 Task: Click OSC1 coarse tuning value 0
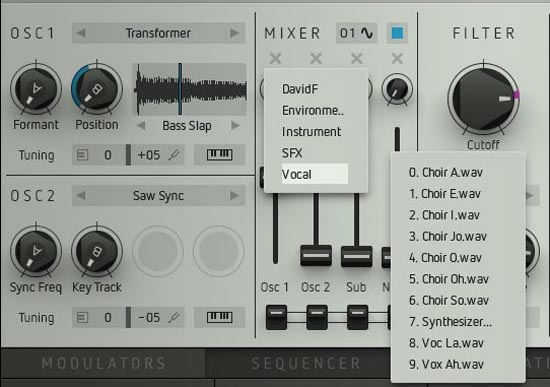click(108, 155)
